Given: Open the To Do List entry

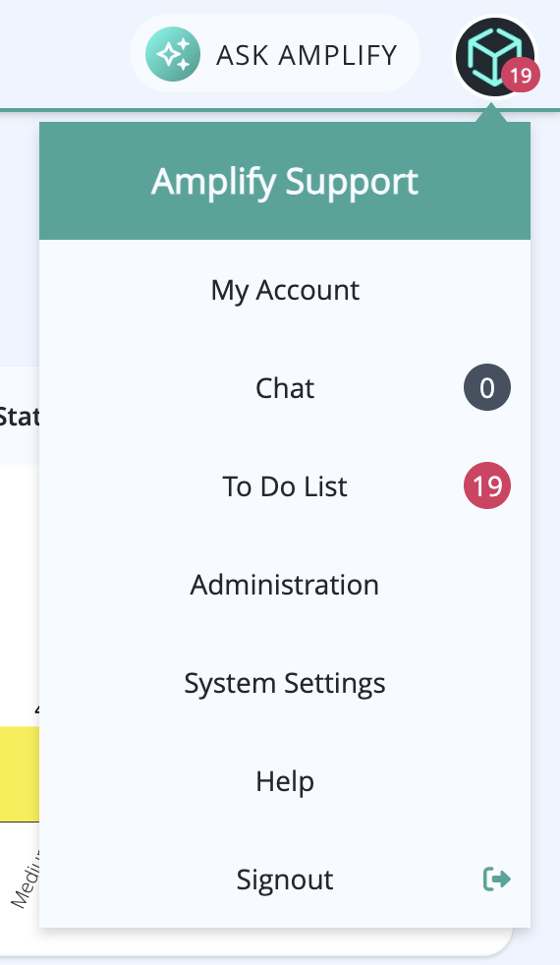Looking at the screenshot, I should (x=285, y=486).
